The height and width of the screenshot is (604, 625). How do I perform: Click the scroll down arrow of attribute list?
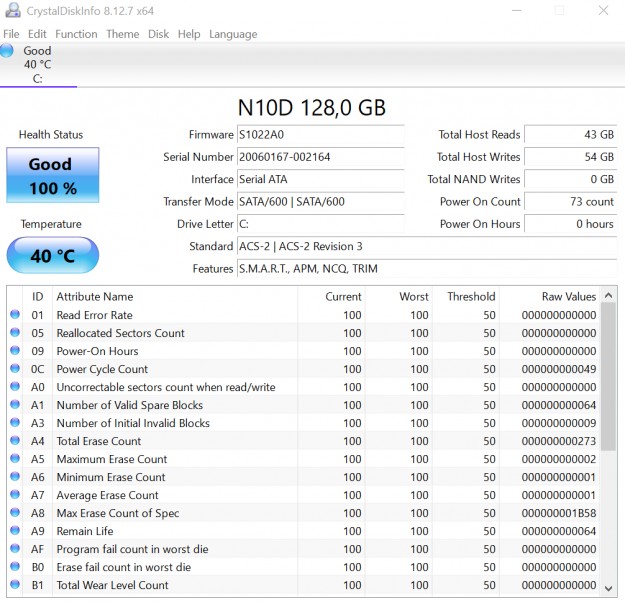click(609, 588)
